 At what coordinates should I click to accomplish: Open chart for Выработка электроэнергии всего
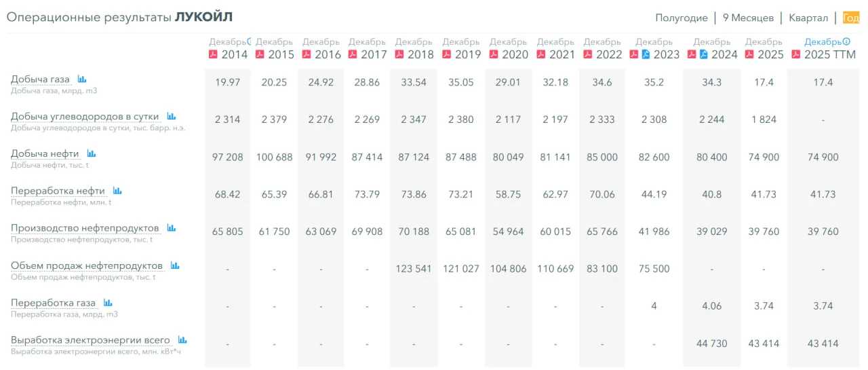coord(182,340)
